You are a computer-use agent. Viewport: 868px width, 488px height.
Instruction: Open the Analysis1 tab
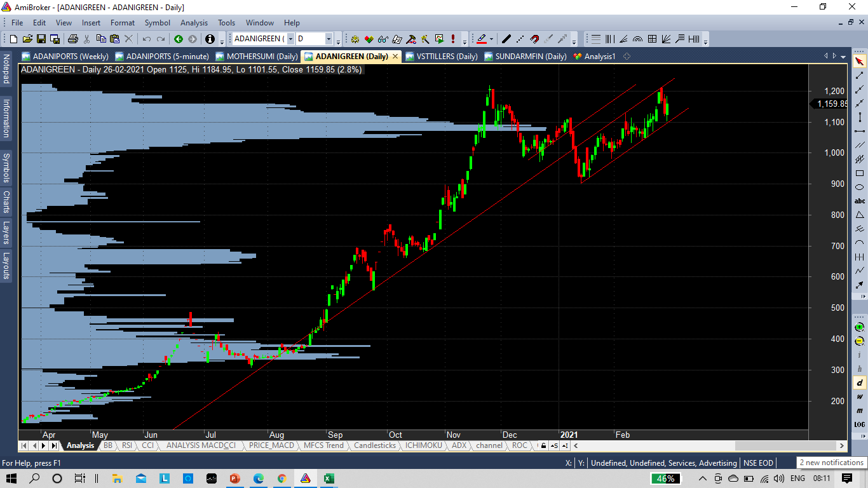[595, 57]
